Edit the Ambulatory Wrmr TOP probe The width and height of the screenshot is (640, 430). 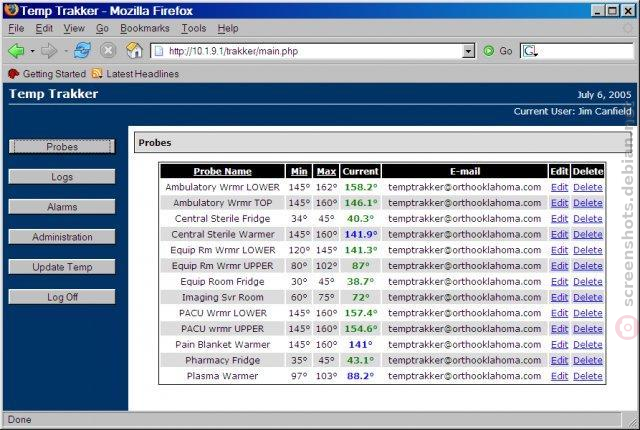tap(559, 203)
